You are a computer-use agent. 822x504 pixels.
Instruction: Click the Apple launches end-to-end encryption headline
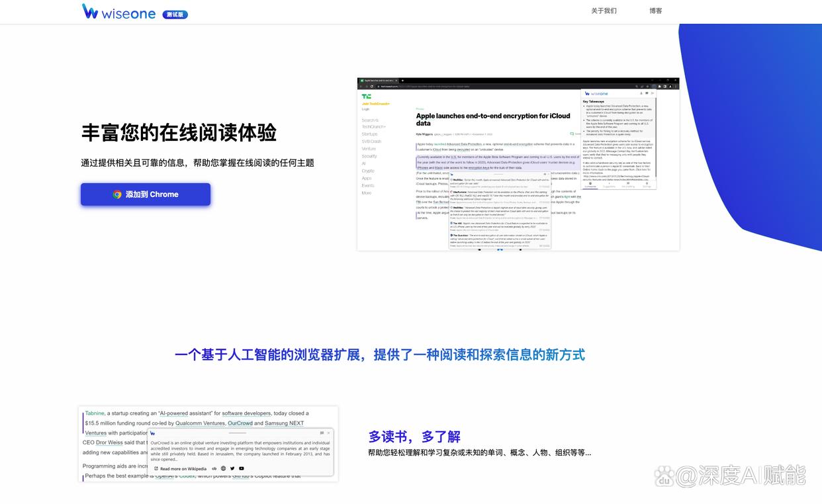coord(492,119)
